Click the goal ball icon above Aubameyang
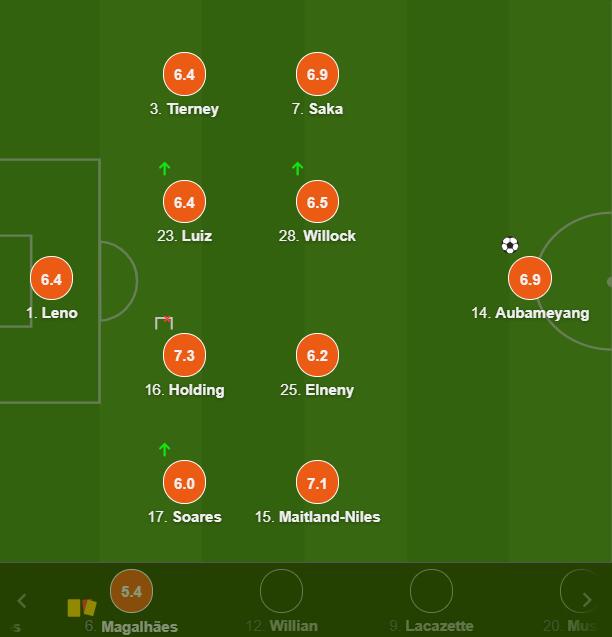 click(x=510, y=245)
